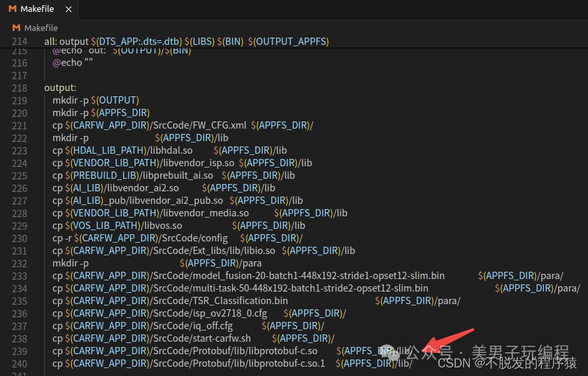Viewport: 588px width, 376px height.
Task: Close the Makefile editor tab
Action: click(69, 9)
